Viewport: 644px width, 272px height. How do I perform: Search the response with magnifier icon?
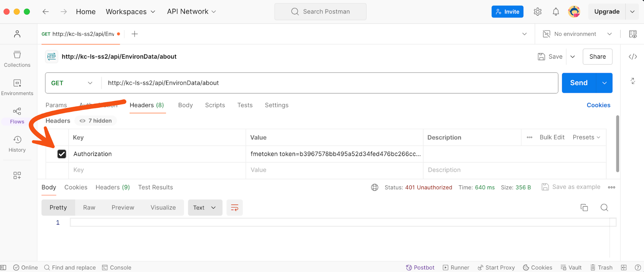point(604,208)
